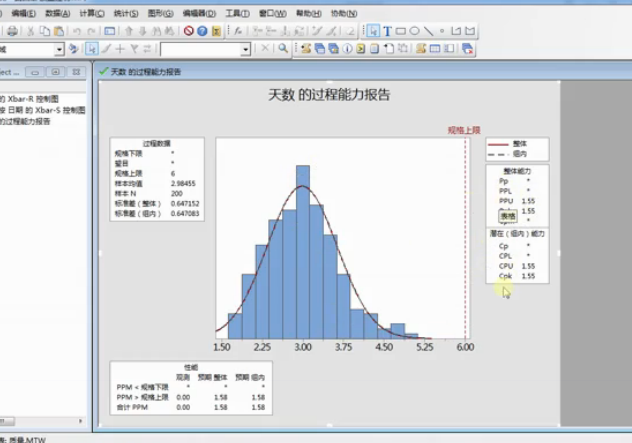This screenshot has width=632, height=443.
Task: Click the 6.00 x-axis tick label
Action: [465, 347]
